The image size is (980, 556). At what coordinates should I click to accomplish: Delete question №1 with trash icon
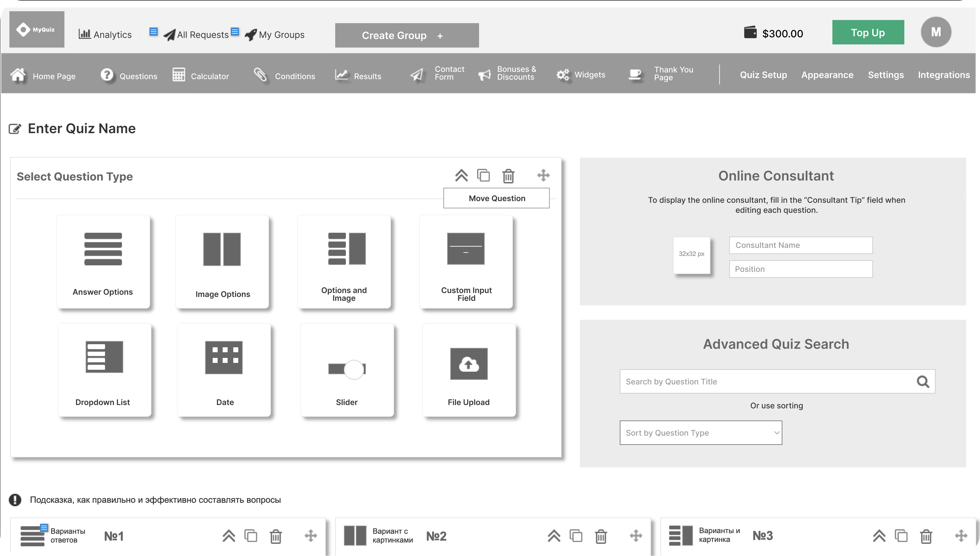276,537
